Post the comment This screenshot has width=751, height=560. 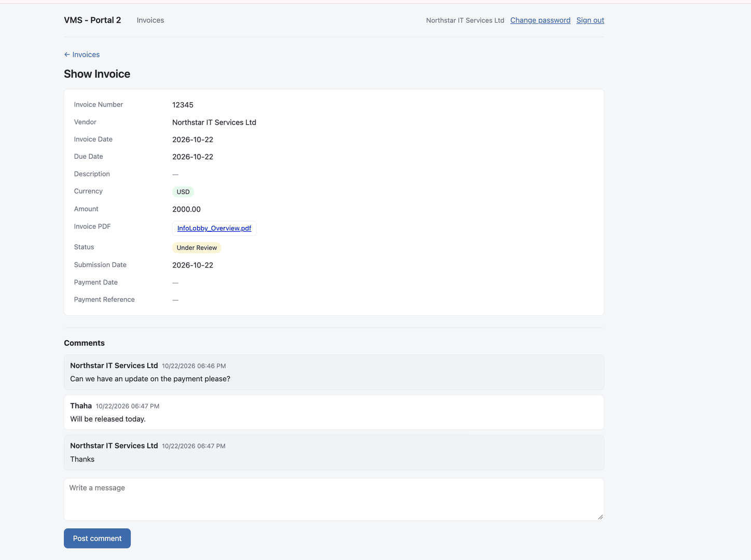pyautogui.click(x=97, y=538)
